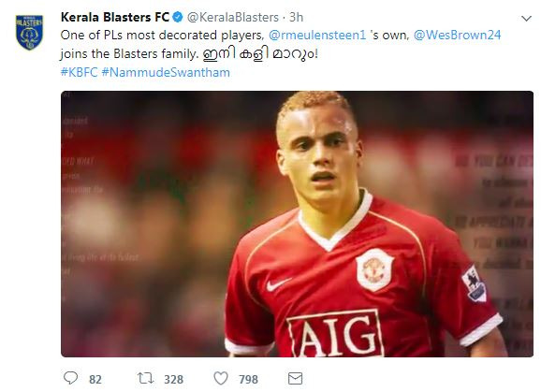Like the tweet with heart icon
This screenshot has width=541, height=392.
[x=221, y=378]
